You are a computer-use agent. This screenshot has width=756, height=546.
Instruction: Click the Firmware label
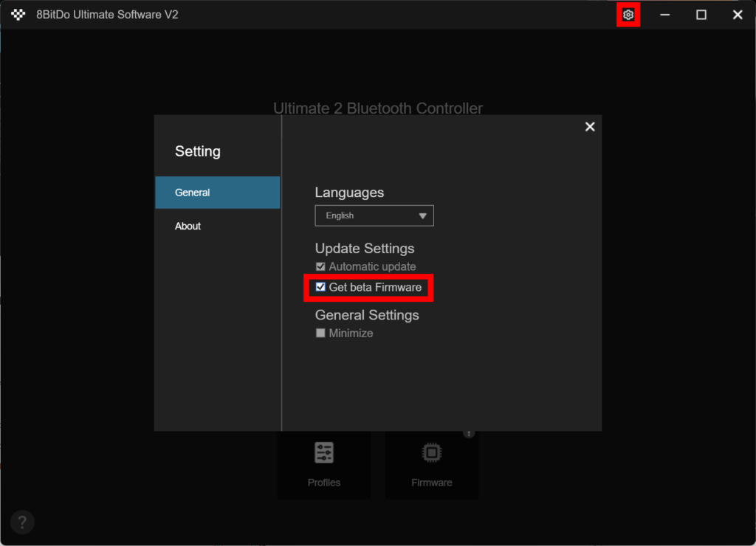pyautogui.click(x=431, y=483)
